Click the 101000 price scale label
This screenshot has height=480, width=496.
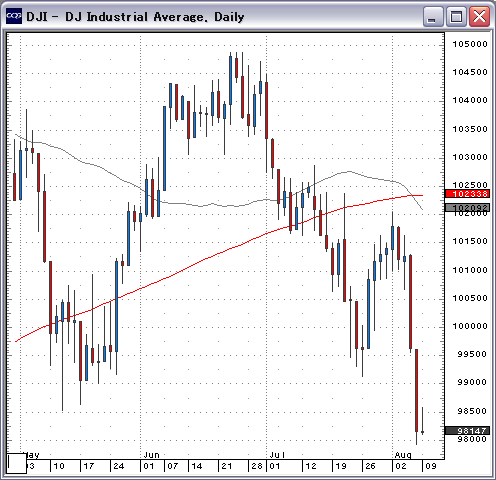tap(470, 270)
